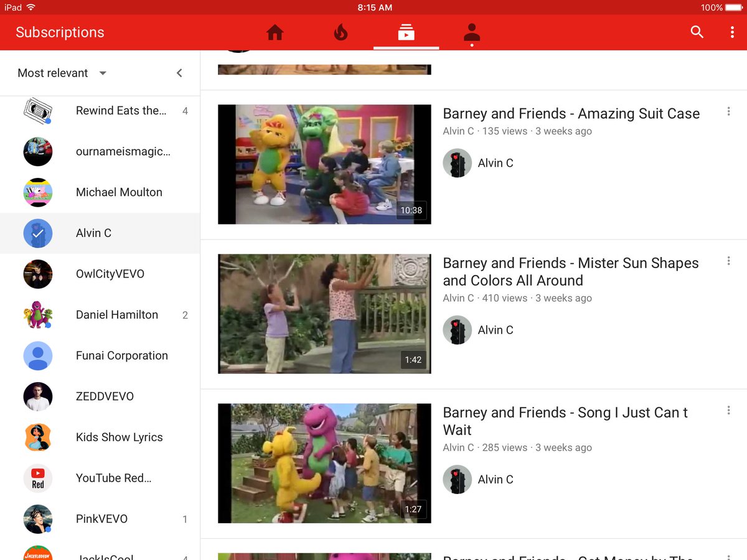Open Daniel Hamilton Barney avatar

[x=38, y=315]
